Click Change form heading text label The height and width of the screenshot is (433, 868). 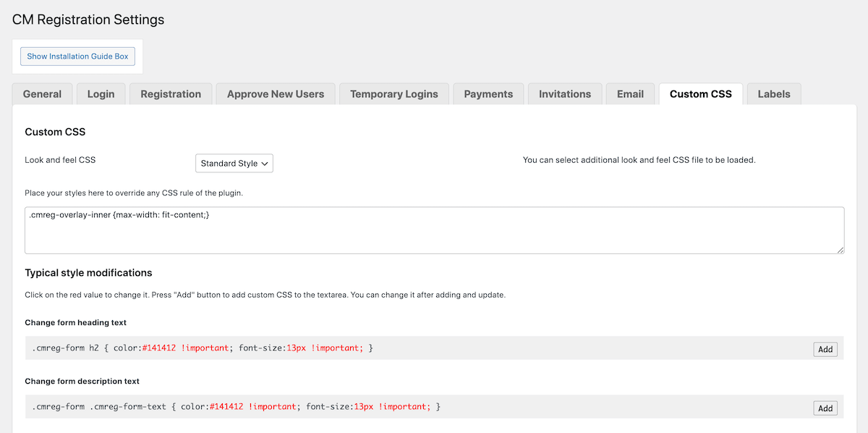(x=76, y=322)
